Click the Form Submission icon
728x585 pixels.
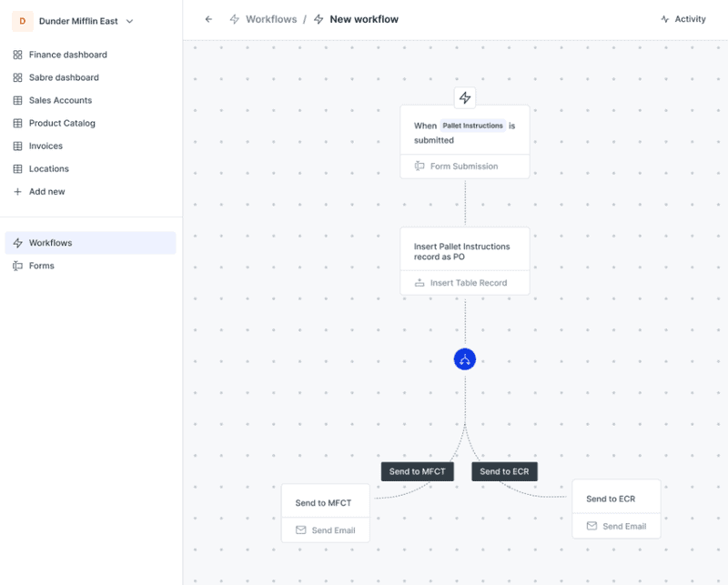[420, 166]
